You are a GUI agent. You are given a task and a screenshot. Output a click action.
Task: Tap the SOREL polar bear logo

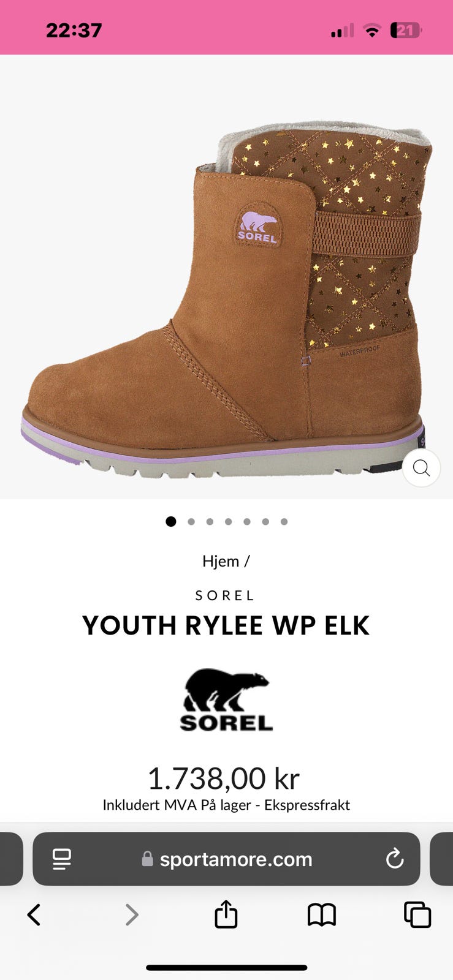[x=226, y=699]
